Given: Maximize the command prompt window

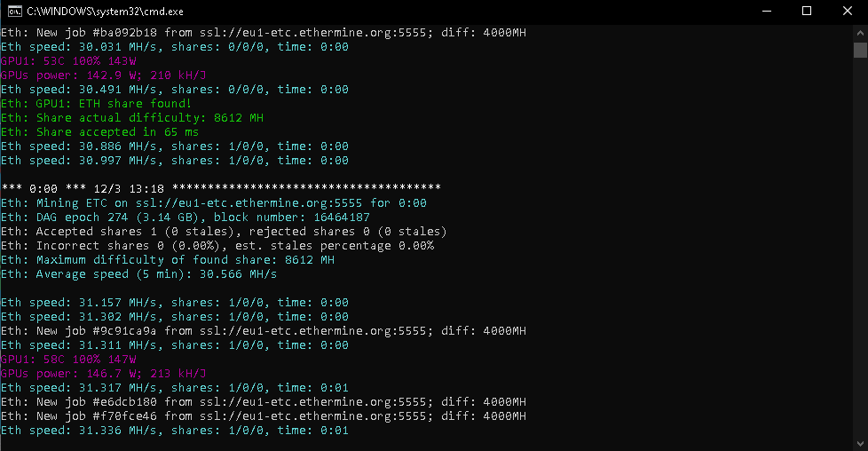Looking at the screenshot, I should (x=806, y=11).
